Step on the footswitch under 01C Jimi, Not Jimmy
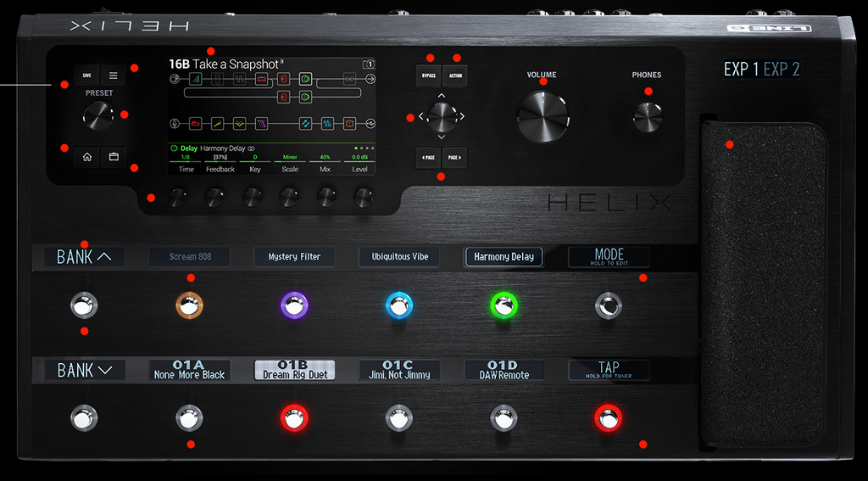The width and height of the screenshot is (868, 481). 399,418
